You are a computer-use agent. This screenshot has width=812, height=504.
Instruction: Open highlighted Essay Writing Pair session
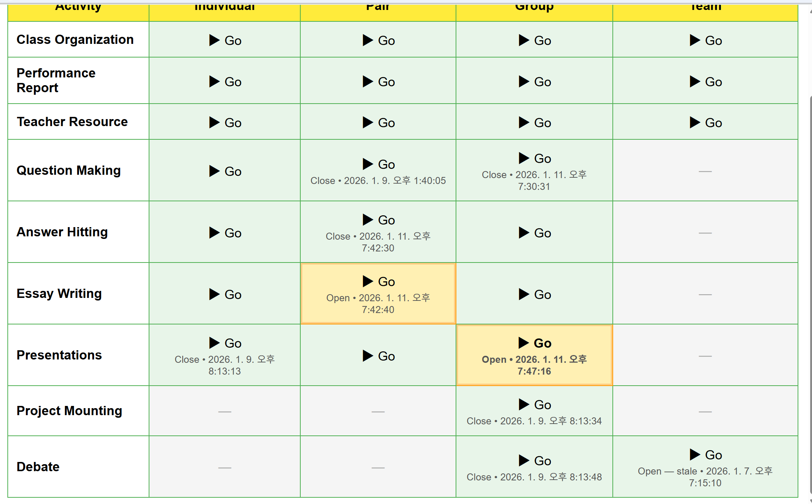tap(379, 281)
